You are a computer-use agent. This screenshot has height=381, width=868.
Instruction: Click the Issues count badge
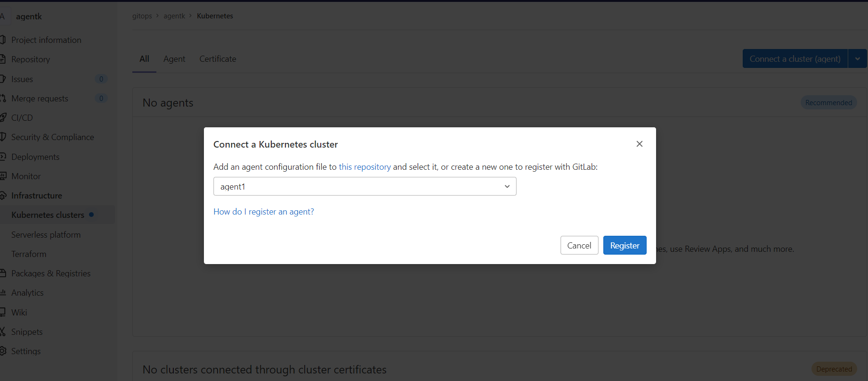click(101, 79)
